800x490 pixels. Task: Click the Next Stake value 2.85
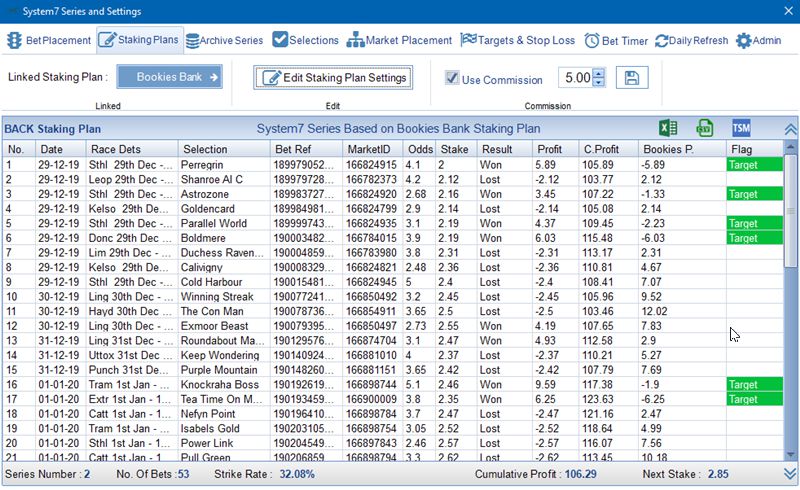718,474
